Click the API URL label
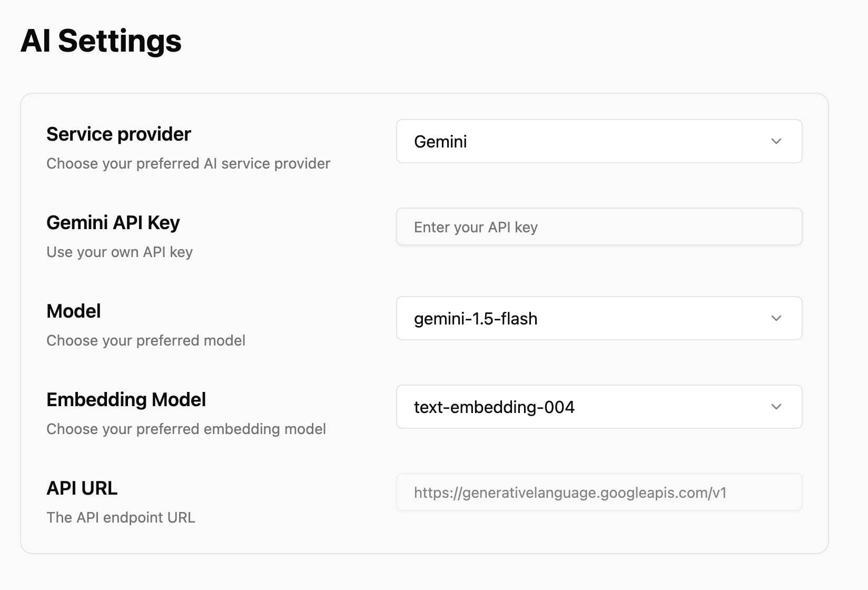The image size is (868, 590). (x=82, y=488)
